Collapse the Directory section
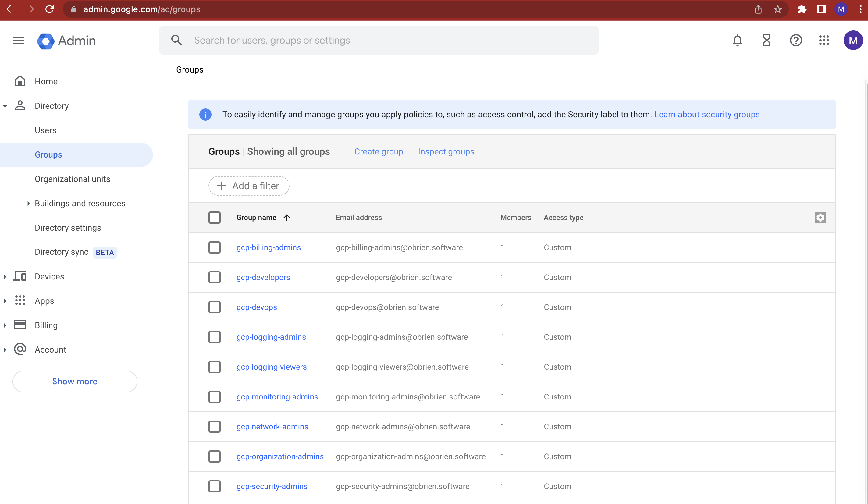Image resolution: width=868 pixels, height=504 pixels. [5, 106]
